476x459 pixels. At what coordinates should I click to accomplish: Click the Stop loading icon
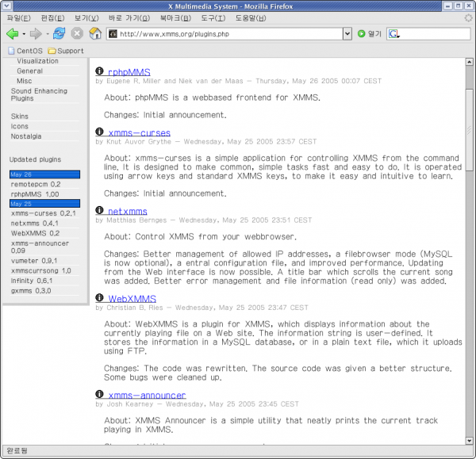pos(77,33)
